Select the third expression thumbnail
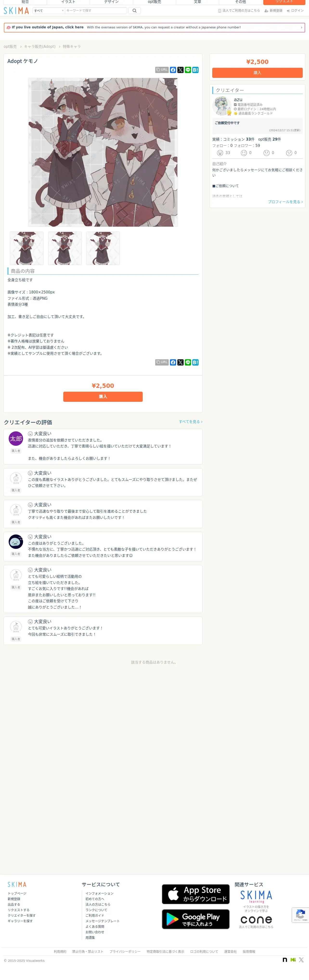This screenshot has height=980, width=309. tap(103, 248)
